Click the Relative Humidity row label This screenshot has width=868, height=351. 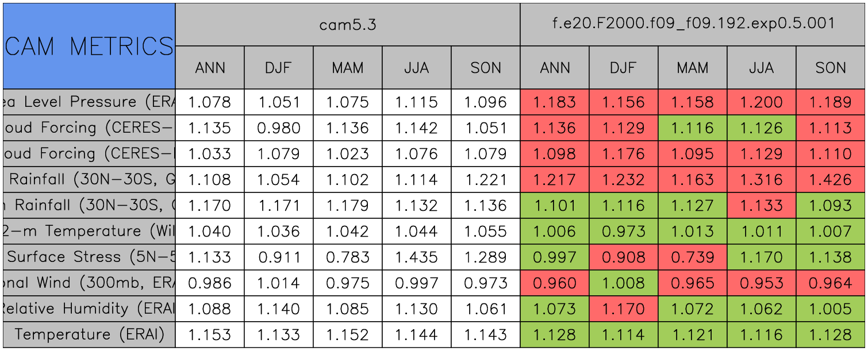click(89, 308)
